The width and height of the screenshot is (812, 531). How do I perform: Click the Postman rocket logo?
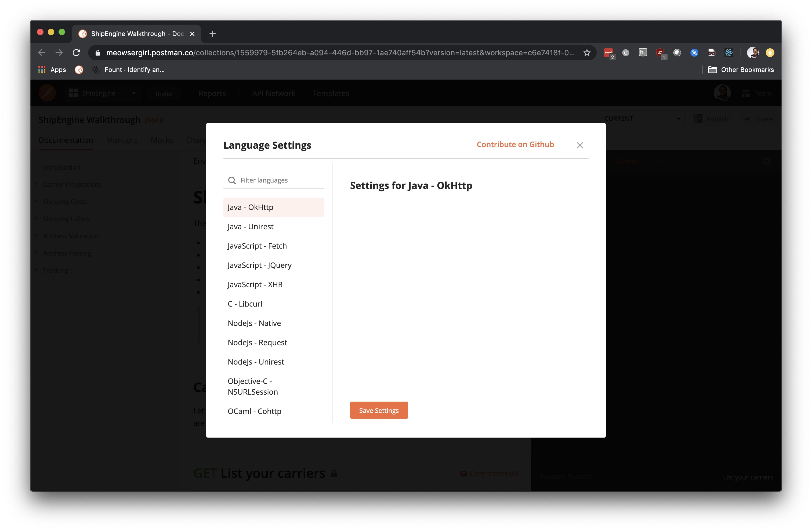click(47, 93)
